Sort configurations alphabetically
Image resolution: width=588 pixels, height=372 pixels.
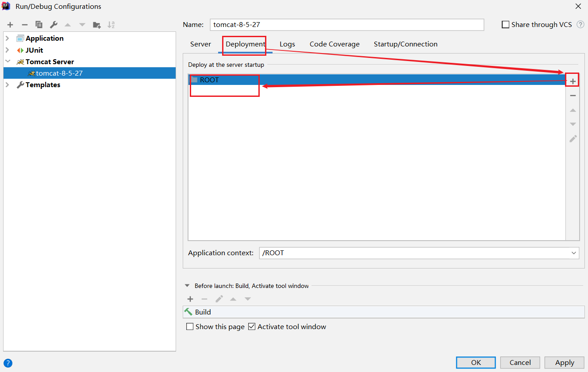pyautogui.click(x=111, y=25)
